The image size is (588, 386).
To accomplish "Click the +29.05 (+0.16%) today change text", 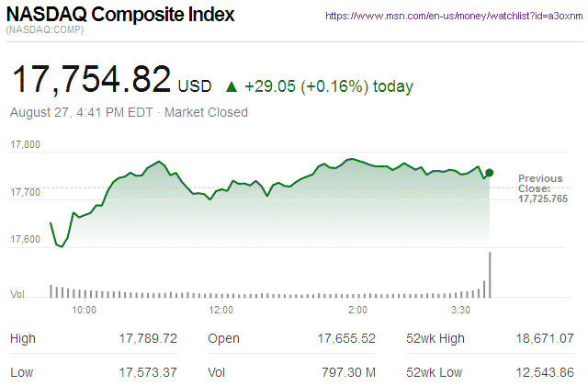I will point(329,87).
